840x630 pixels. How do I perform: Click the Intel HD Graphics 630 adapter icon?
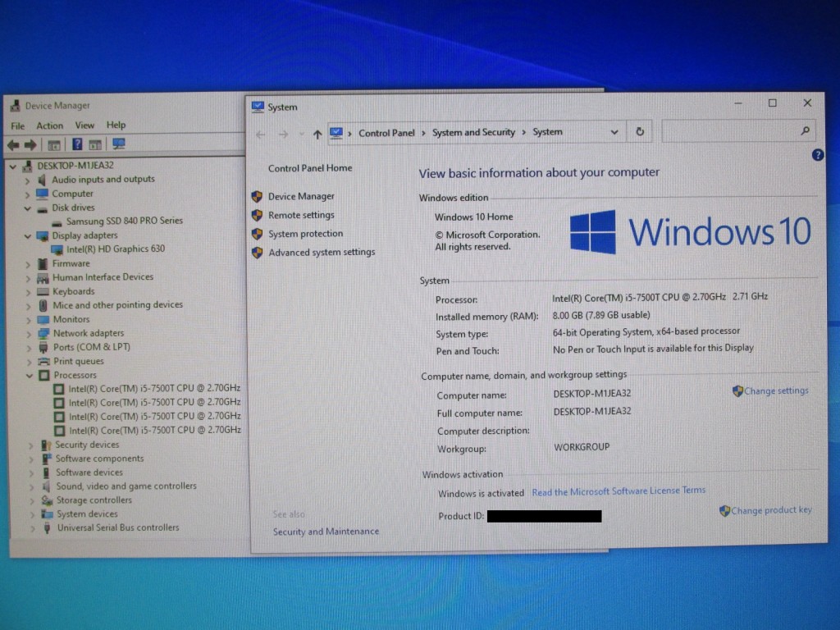click(57, 249)
